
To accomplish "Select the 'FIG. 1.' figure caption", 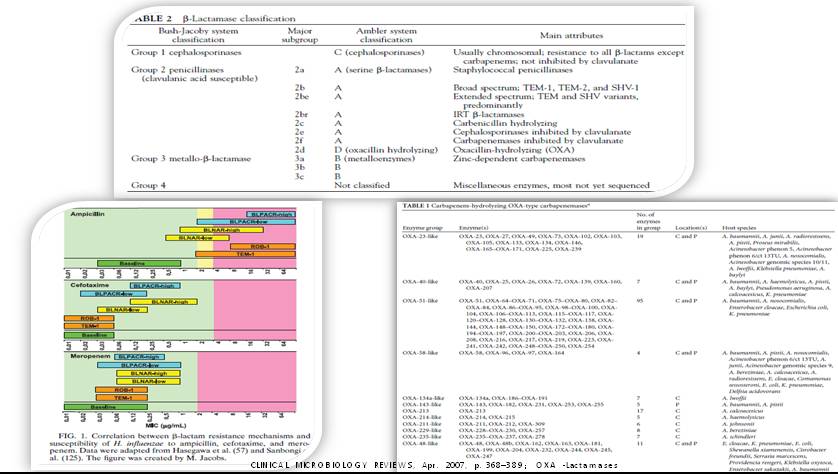I will pos(180,447).
